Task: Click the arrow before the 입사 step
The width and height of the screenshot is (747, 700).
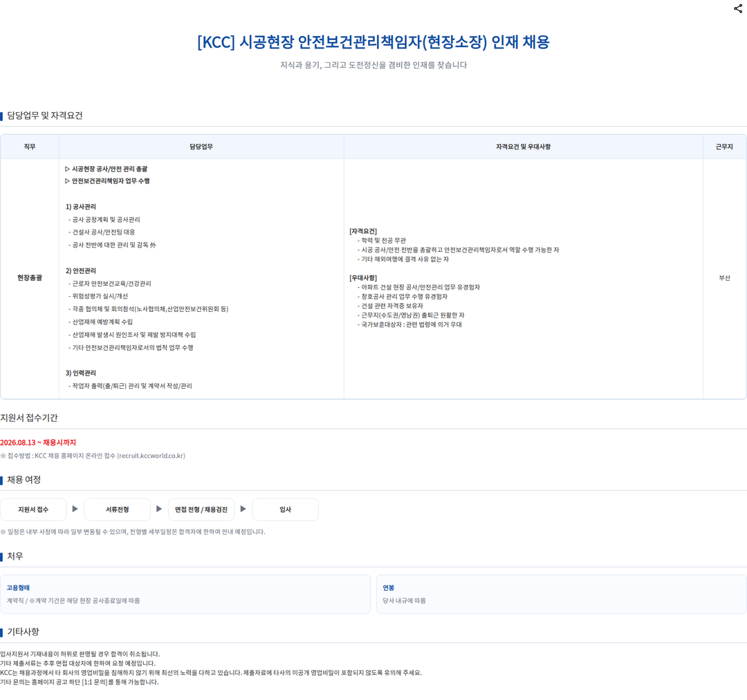Action: tap(243, 509)
